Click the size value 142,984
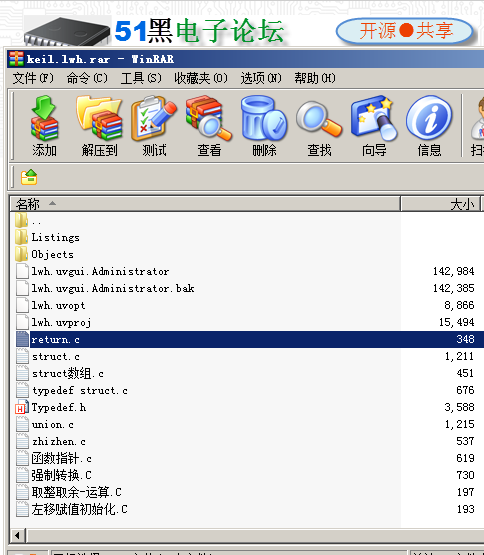 (454, 271)
